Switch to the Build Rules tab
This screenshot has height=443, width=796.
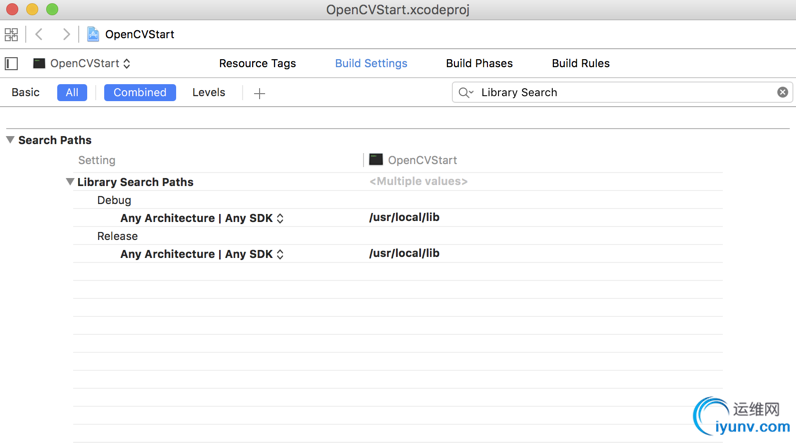click(581, 63)
